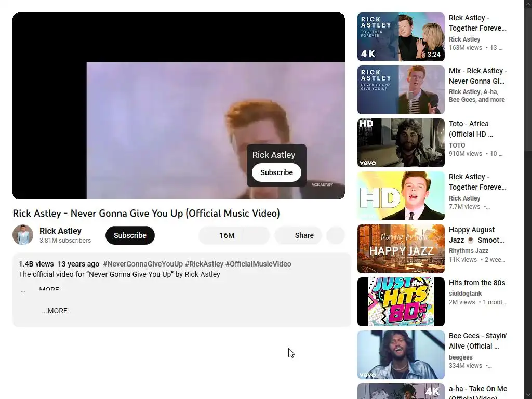Open the Bee Gees Stayin' Alive thumbnail

point(401,355)
